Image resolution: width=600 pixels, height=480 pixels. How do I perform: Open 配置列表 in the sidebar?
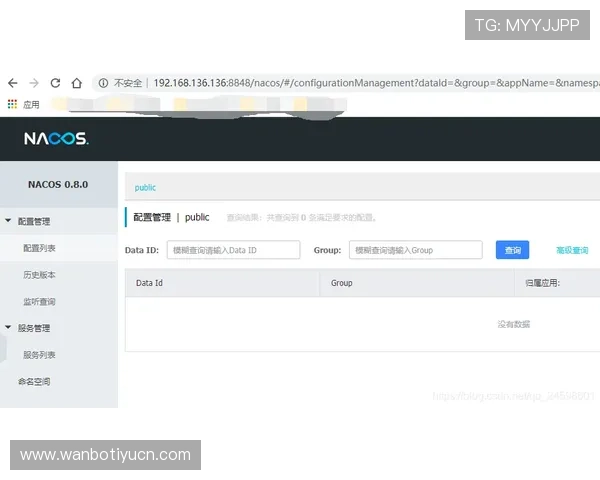click(x=39, y=248)
